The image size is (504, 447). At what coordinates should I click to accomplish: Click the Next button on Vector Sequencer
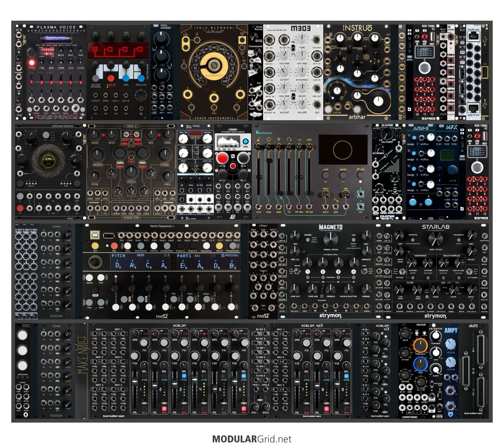(x=101, y=302)
